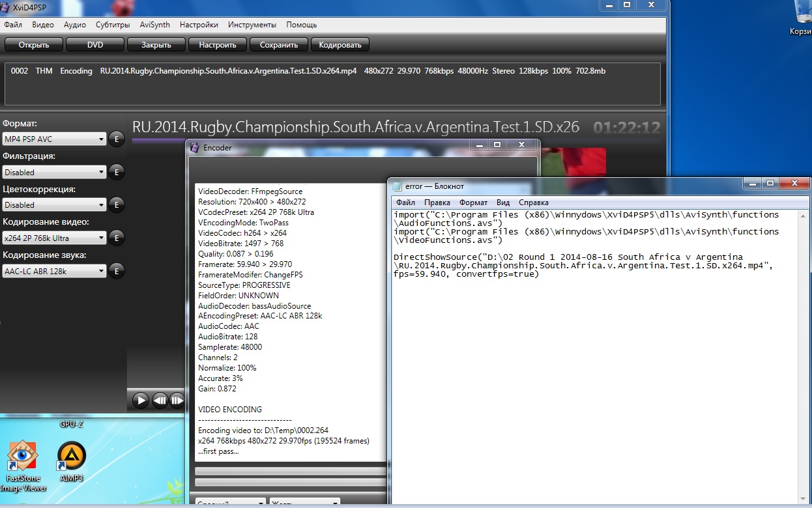Open the Формат menu in Notepad
The height and width of the screenshot is (508, 812).
[x=473, y=203]
